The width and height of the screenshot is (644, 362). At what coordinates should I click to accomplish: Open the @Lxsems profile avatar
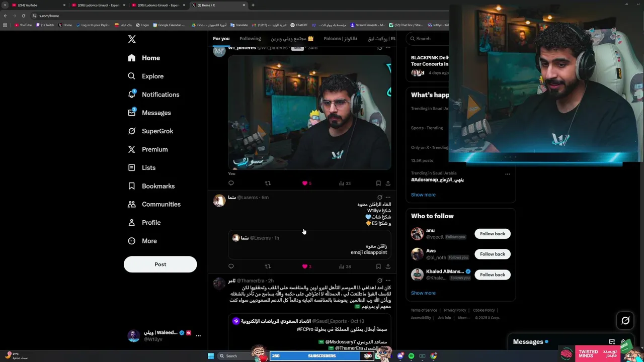[x=219, y=201]
